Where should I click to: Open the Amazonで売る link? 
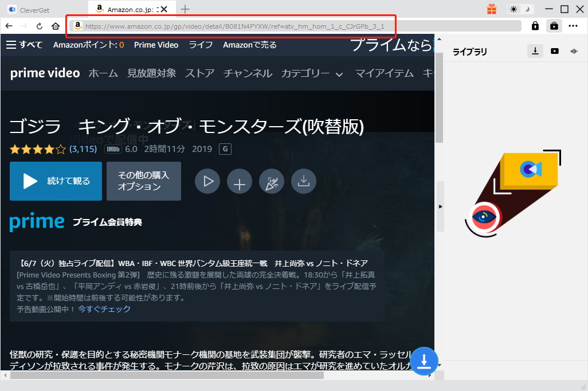coord(250,45)
